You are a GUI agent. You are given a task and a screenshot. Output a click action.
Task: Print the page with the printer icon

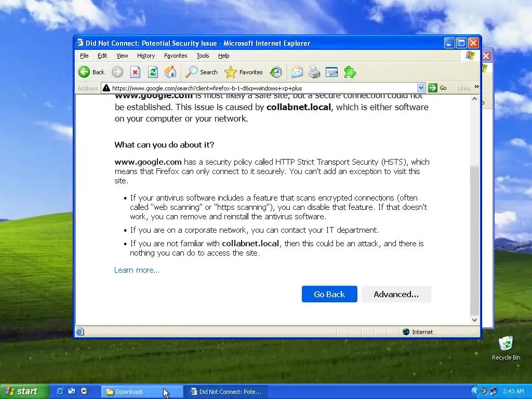tap(314, 72)
